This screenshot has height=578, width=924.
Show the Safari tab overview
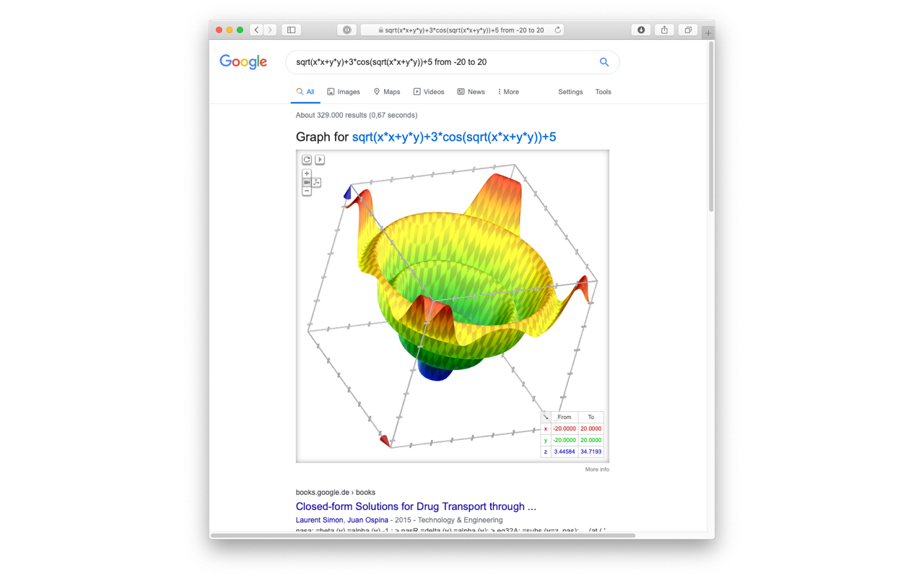pos(688,30)
